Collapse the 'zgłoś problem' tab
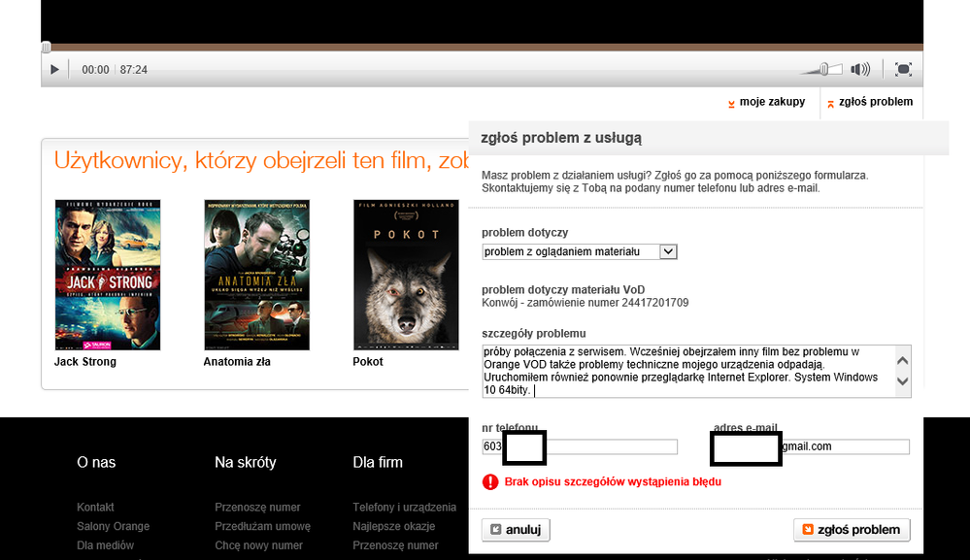The height and width of the screenshot is (560, 970). pyautogui.click(x=869, y=102)
